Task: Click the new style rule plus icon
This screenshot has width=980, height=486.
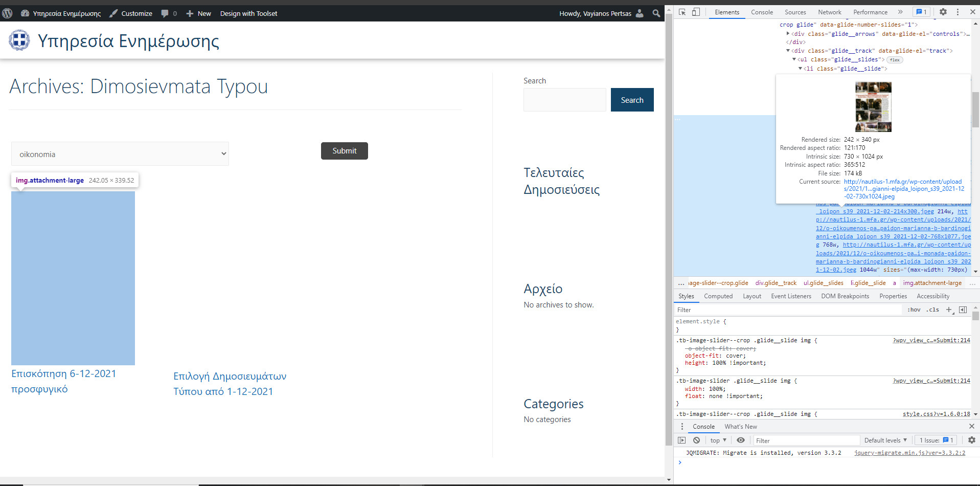Action: pos(949,310)
